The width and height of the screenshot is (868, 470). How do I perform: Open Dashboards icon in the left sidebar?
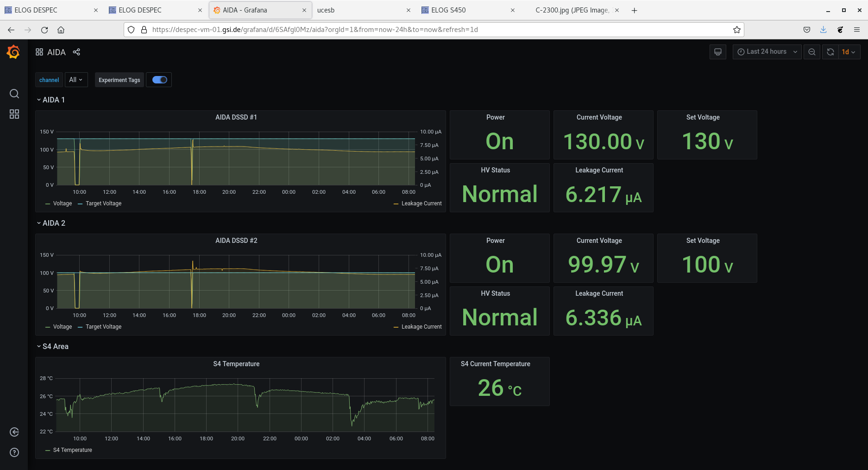pos(14,114)
